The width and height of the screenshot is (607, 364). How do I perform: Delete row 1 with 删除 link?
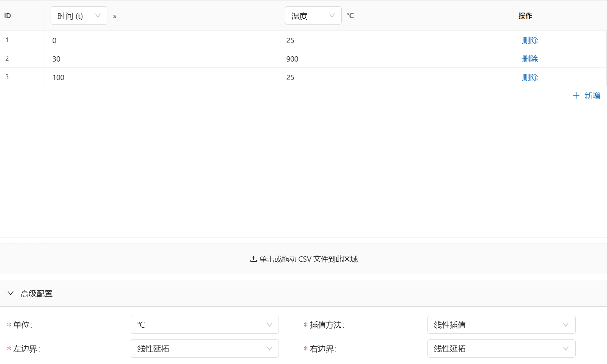[x=530, y=40]
